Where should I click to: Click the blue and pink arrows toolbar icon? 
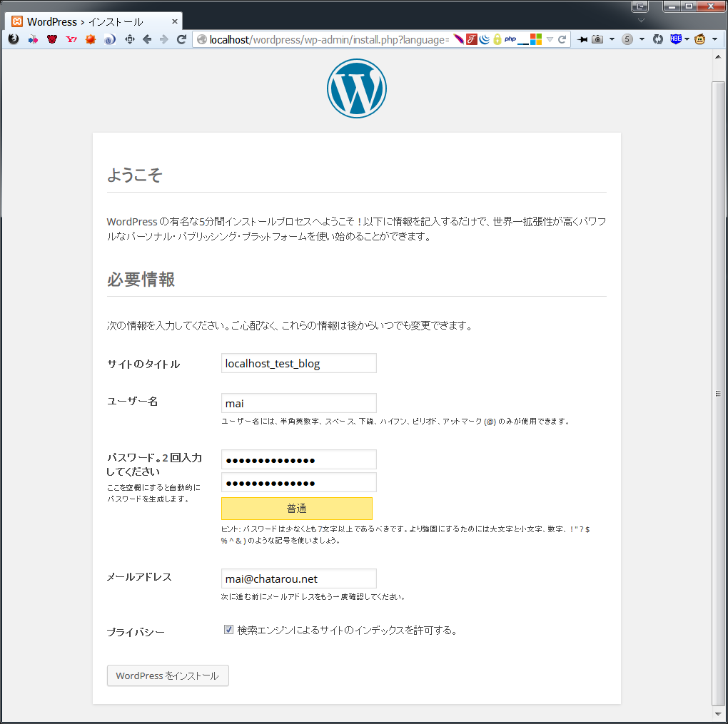[33, 39]
